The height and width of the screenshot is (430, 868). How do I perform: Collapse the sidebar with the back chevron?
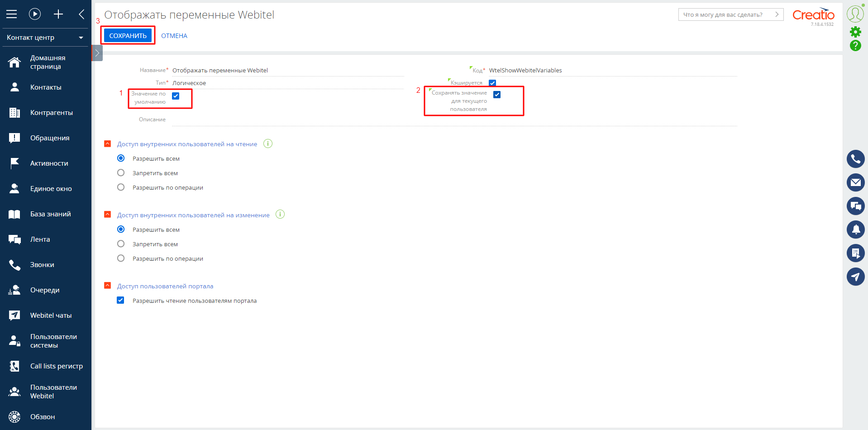coord(81,14)
